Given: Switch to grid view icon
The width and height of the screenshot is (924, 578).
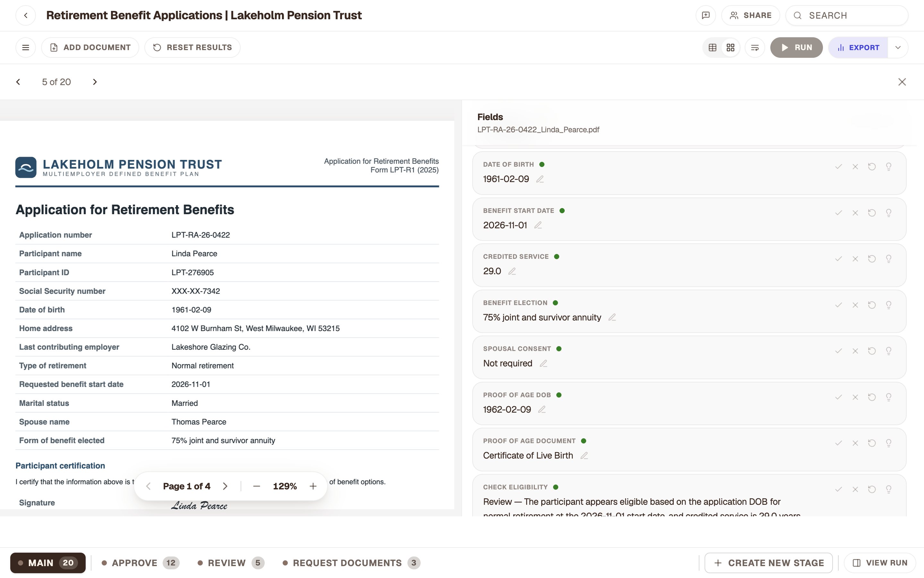Looking at the screenshot, I should coord(731,48).
